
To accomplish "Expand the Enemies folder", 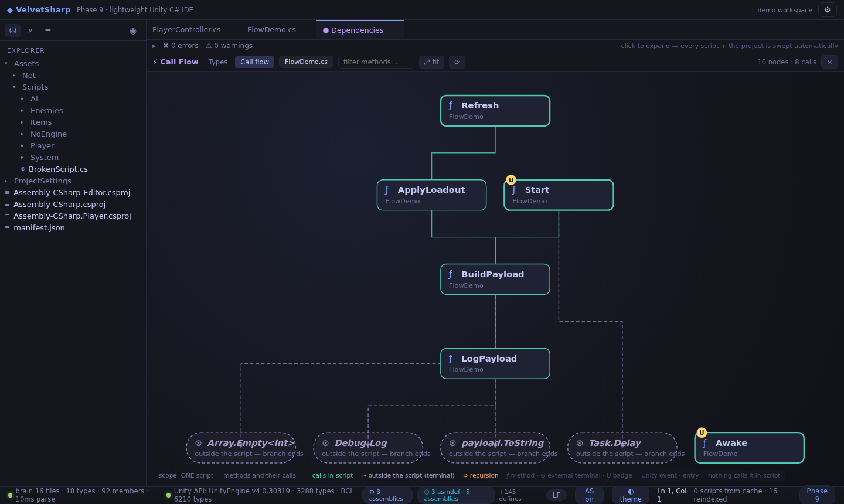I will (22, 110).
